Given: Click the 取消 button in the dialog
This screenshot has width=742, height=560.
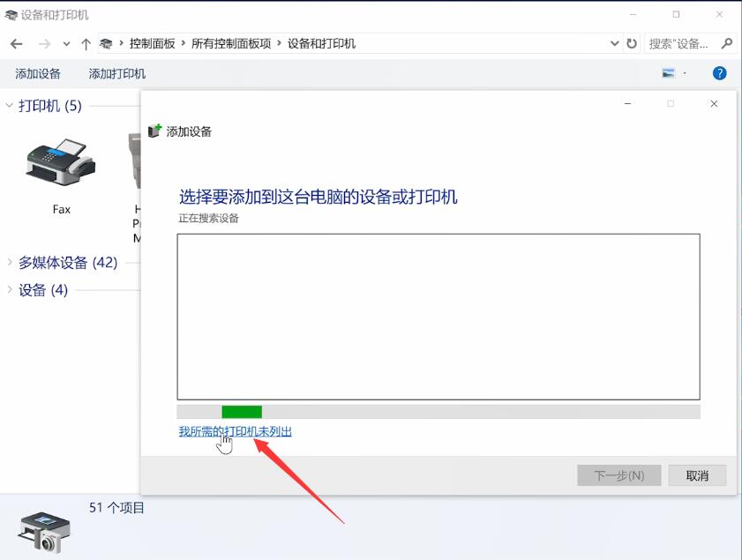Looking at the screenshot, I should pos(696,475).
